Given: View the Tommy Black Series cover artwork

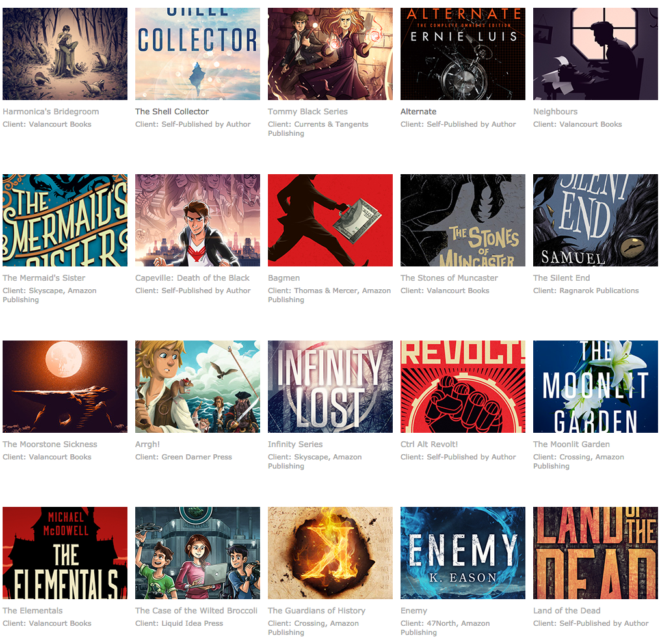Looking at the screenshot, I should click(x=330, y=54).
